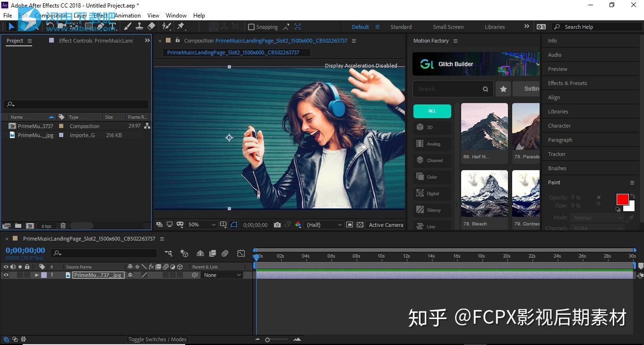Enable Frame Blending icon in timeline
644x345 pixels.
coord(213,253)
